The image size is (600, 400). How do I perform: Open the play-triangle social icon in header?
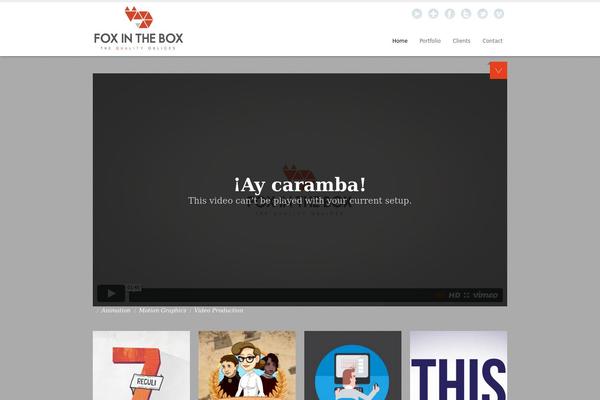point(417,14)
